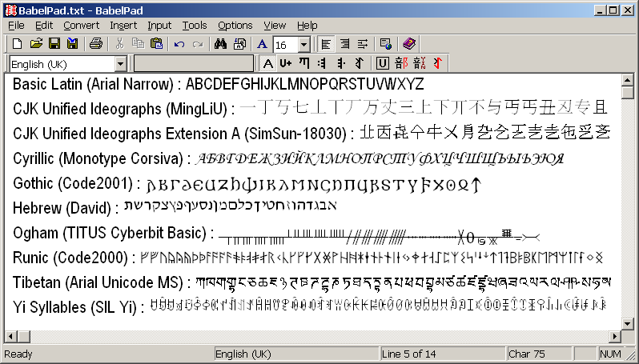The height and width of the screenshot is (364, 639).
Task: Toggle left text alignment
Action: pyautogui.click(x=326, y=43)
